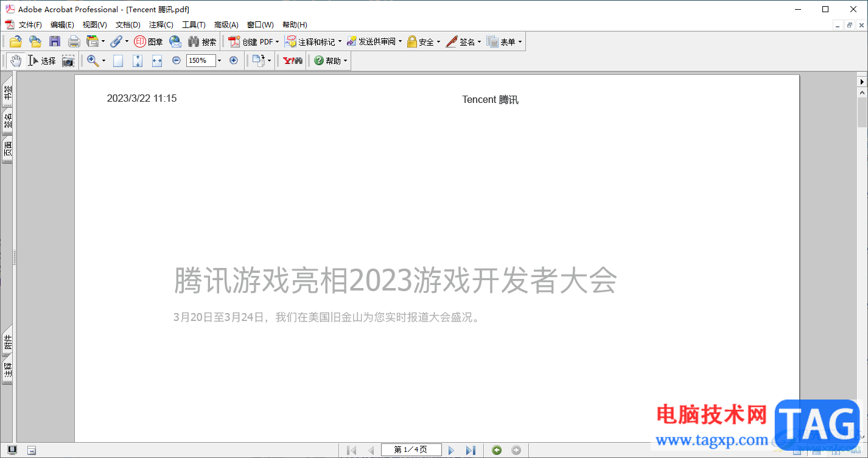Viewport: 868px width, 458px height.
Task: Open the 注释 comments side tab
Action: 7,371
